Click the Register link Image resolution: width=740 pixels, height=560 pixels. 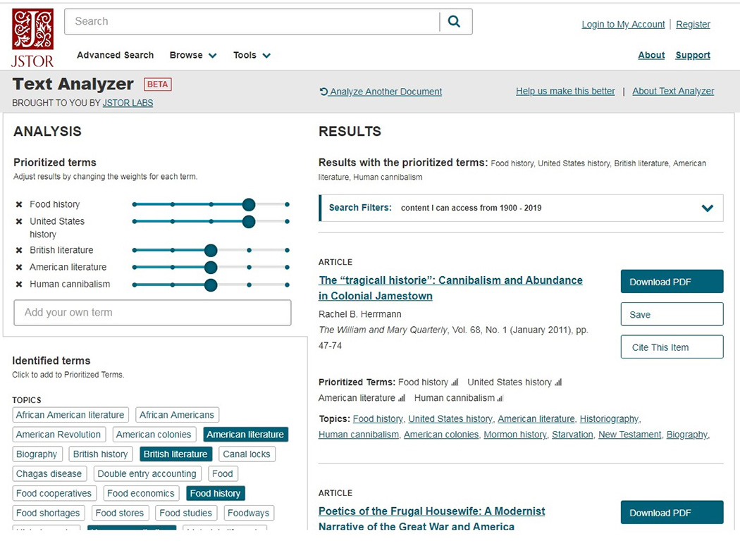[693, 24]
